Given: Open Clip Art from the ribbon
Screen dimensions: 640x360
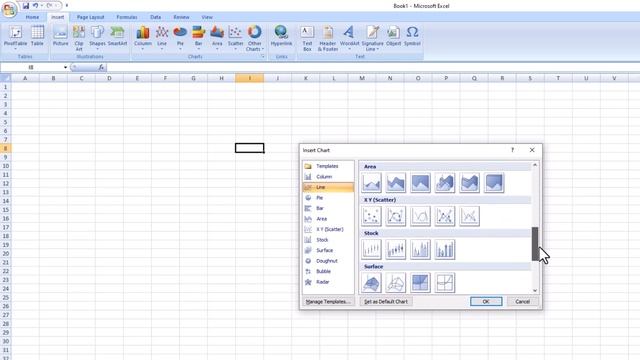Looking at the screenshot, I should pos(79,38).
